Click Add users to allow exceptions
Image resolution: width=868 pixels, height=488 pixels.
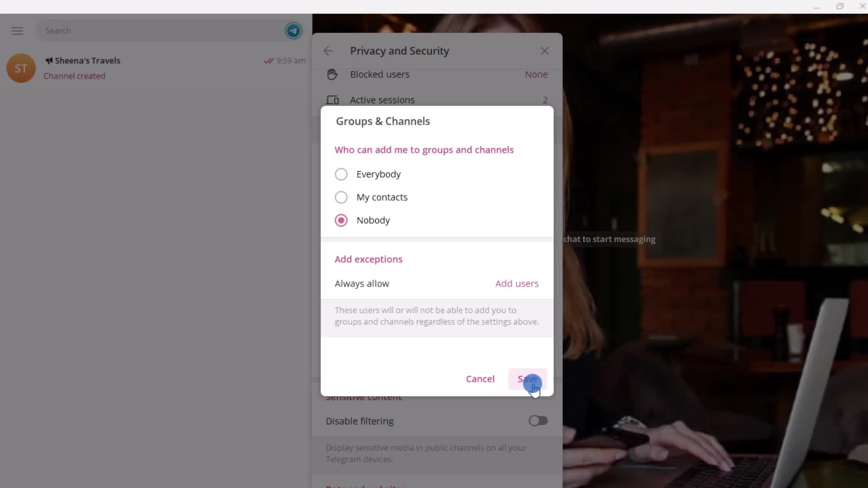(517, 283)
